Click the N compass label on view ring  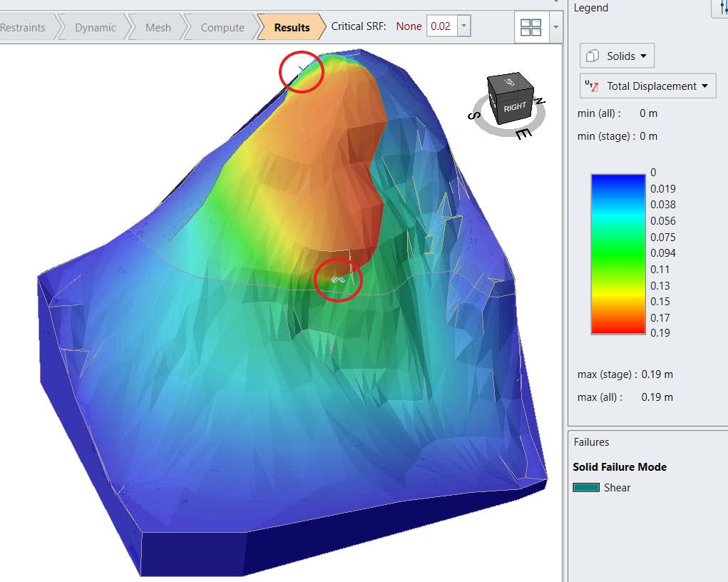(540, 101)
